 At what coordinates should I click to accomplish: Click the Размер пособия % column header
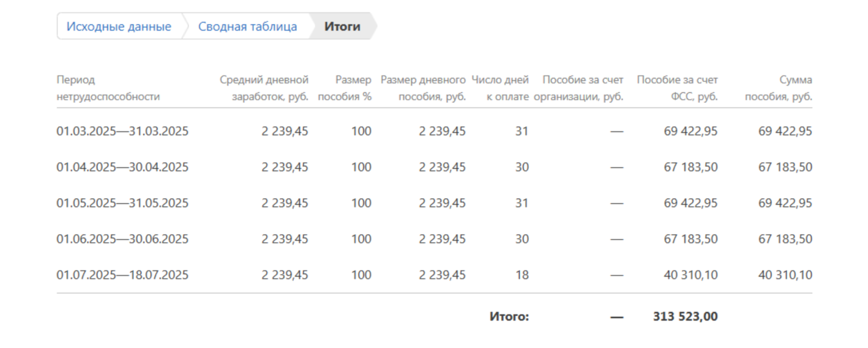345,88
